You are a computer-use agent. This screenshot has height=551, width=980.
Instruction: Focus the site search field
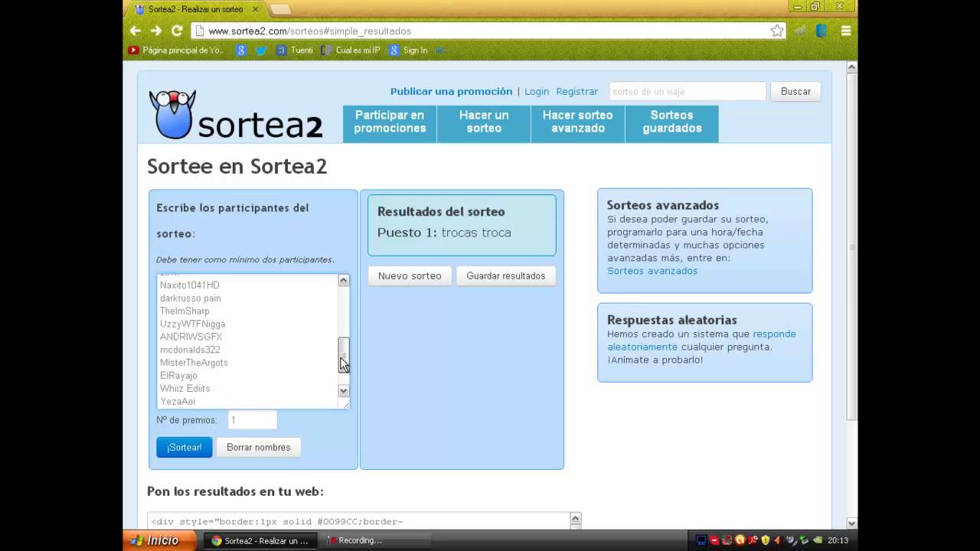click(x=688, y=91)
